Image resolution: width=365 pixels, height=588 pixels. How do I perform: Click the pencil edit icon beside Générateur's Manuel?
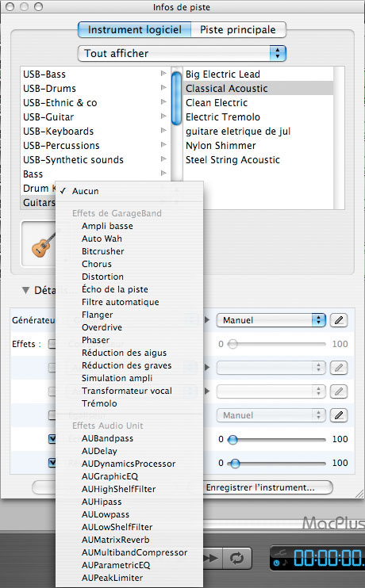pyautogui.click(x=338, y=320)
